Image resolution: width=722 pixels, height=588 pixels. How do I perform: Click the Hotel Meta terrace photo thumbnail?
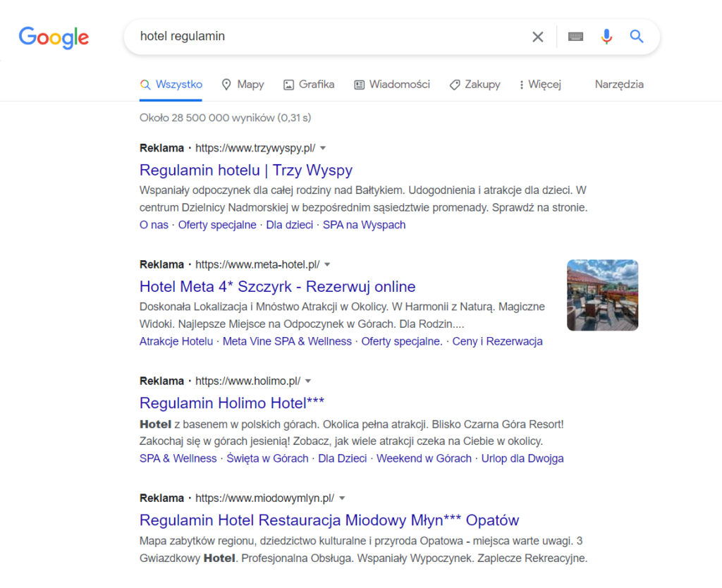pos(602,295)
